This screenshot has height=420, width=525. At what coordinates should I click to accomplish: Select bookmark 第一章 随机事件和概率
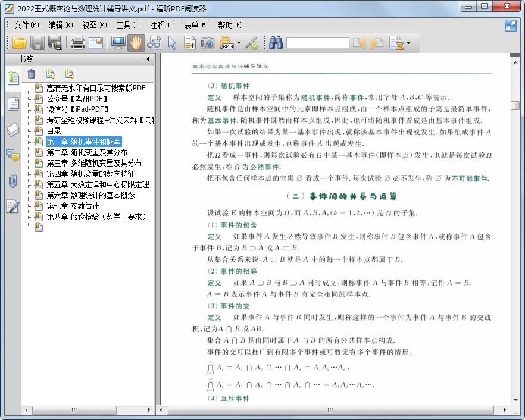click(x=84, y=142)
